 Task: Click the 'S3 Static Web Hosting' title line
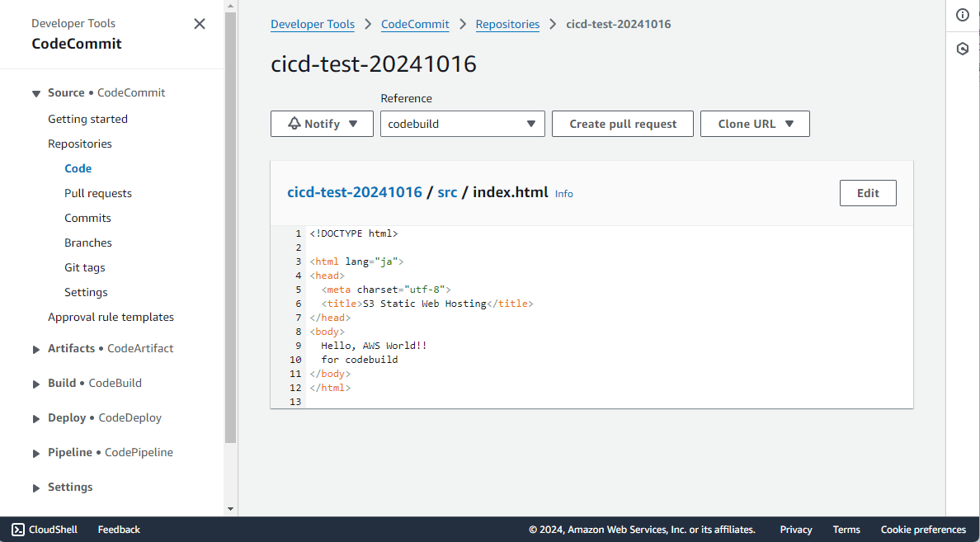[x=427, y=304]
